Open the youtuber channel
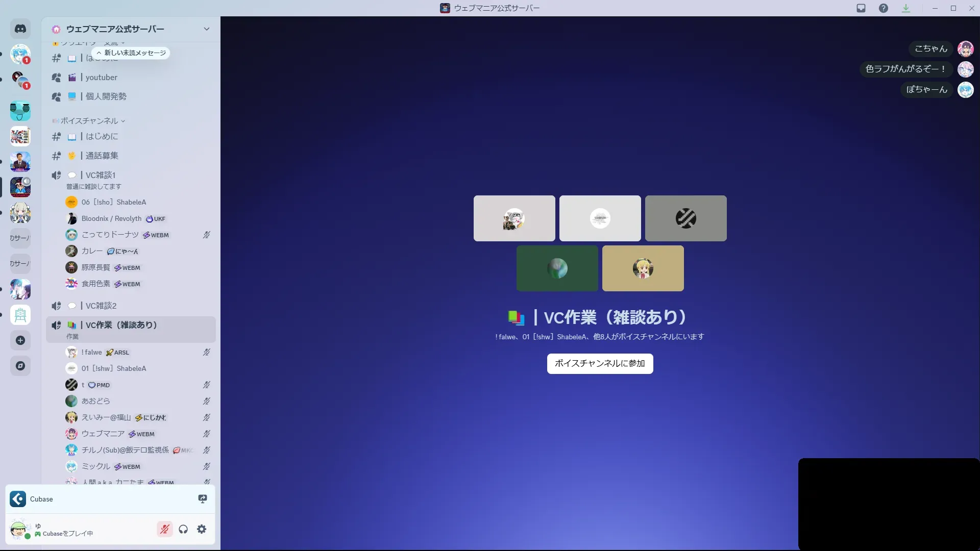 [x=102, y=78]
